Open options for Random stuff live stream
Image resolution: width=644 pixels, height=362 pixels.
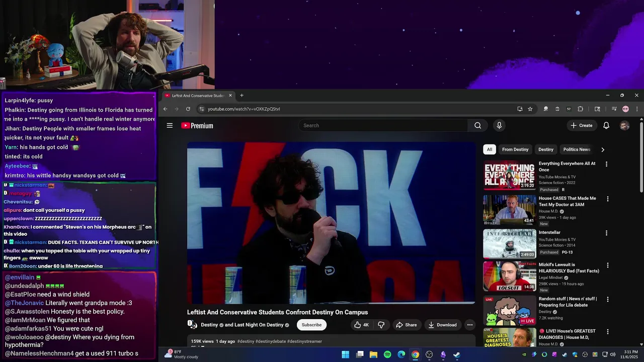pyautogui.click(x=607, y=300)
